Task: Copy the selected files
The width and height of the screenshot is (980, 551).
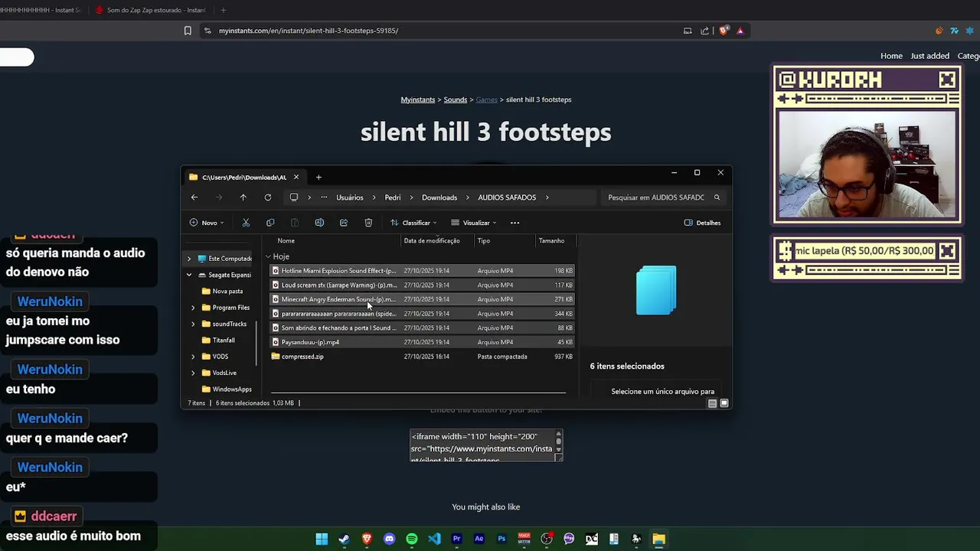Action: (270, 223)
